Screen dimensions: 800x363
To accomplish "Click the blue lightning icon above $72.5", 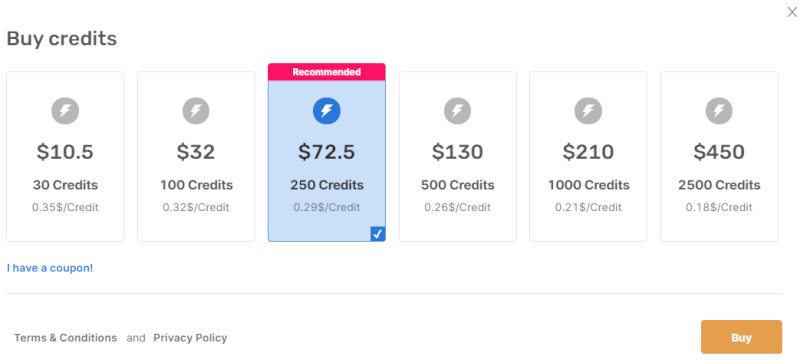I will pos(327,111).
